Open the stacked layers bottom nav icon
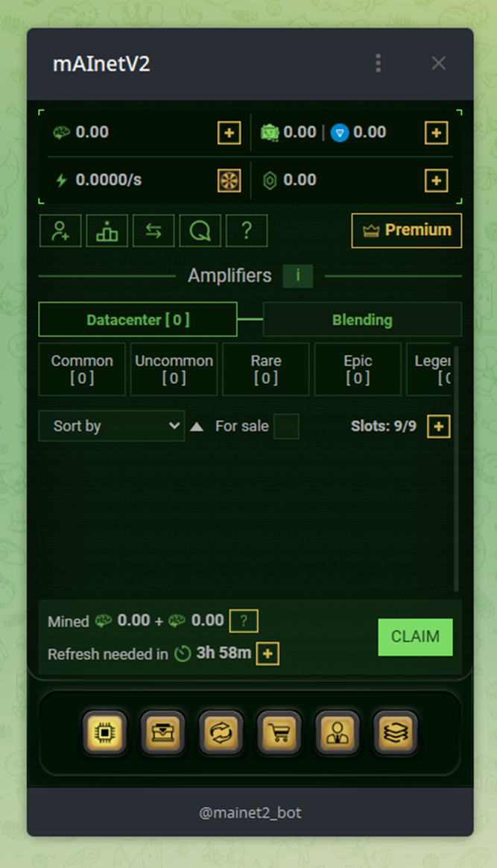 [x=395, y=733]
